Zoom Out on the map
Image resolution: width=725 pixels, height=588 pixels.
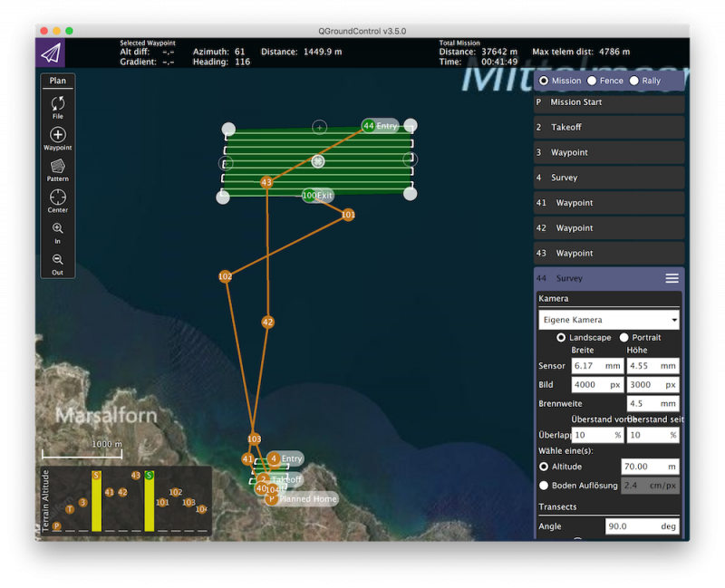pos(58,264)
